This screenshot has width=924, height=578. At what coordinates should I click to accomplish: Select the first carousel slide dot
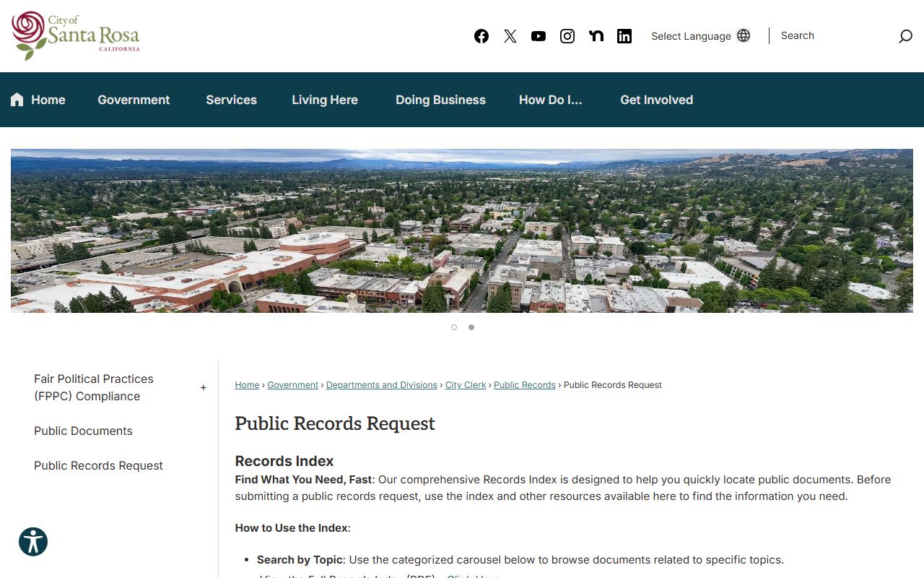click(454, 327)
